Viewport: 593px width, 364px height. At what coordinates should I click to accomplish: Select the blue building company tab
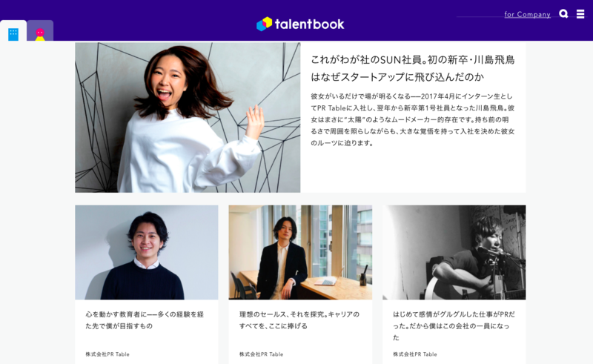coord(13,31)
